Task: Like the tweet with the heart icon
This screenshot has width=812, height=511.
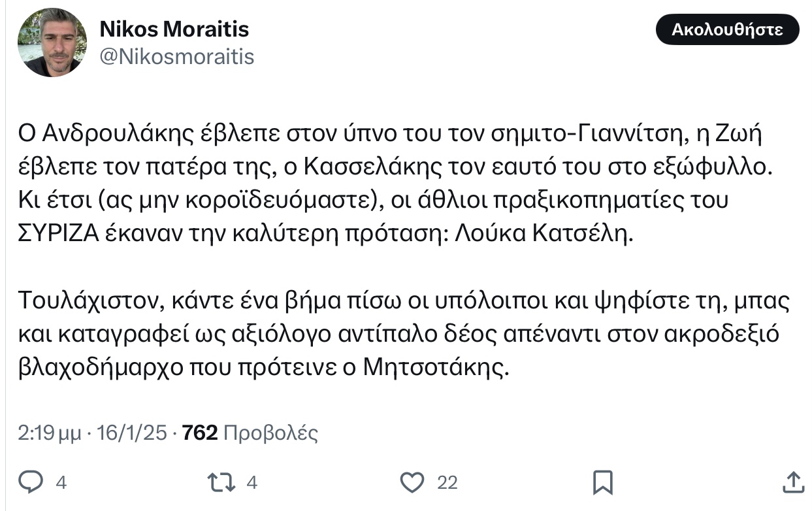Action: 412,482
